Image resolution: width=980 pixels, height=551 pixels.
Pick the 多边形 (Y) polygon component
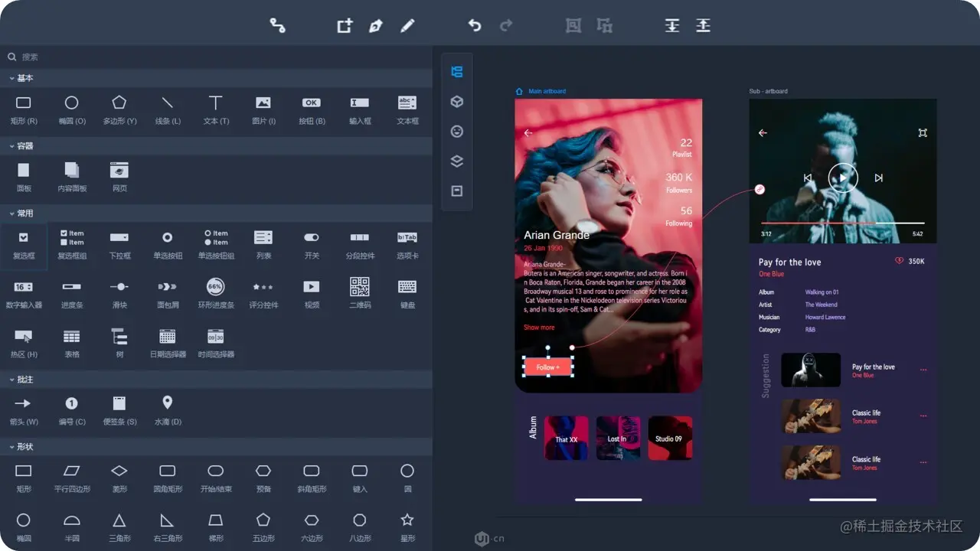[x=119, y=109]
